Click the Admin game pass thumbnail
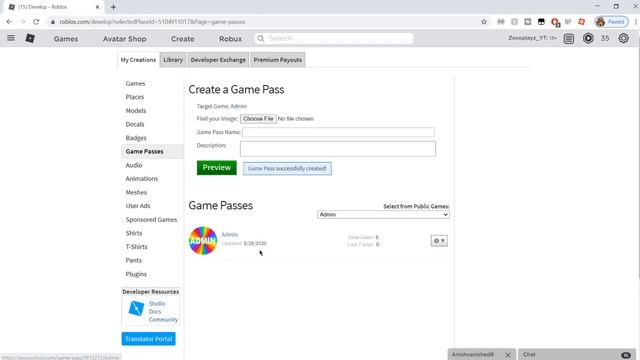640x360 pixels. pos(203,240)
